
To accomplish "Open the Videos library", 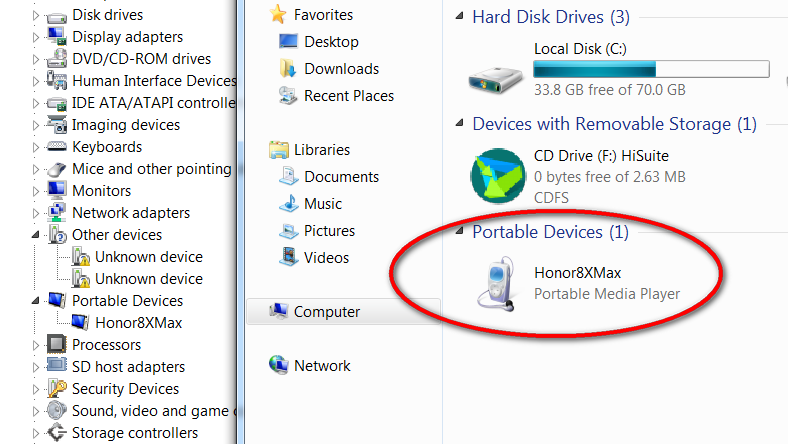I will coord(326,257).
